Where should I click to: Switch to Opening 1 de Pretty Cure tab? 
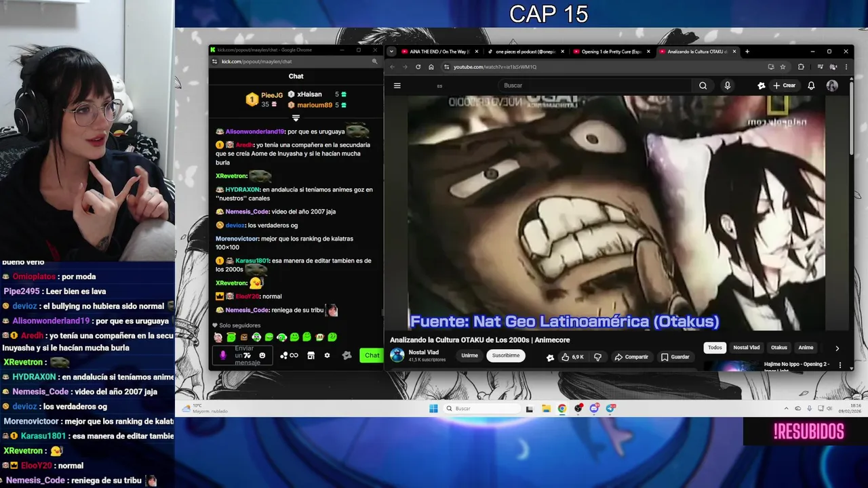pyautogui.click(x=610, y=52)
